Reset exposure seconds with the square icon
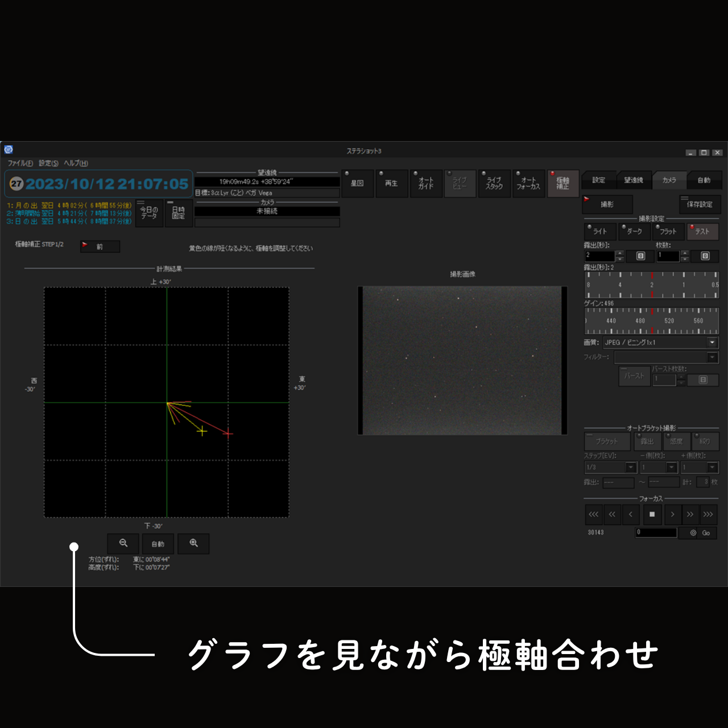Screen dimensions: 728x728 coord(640,256)
